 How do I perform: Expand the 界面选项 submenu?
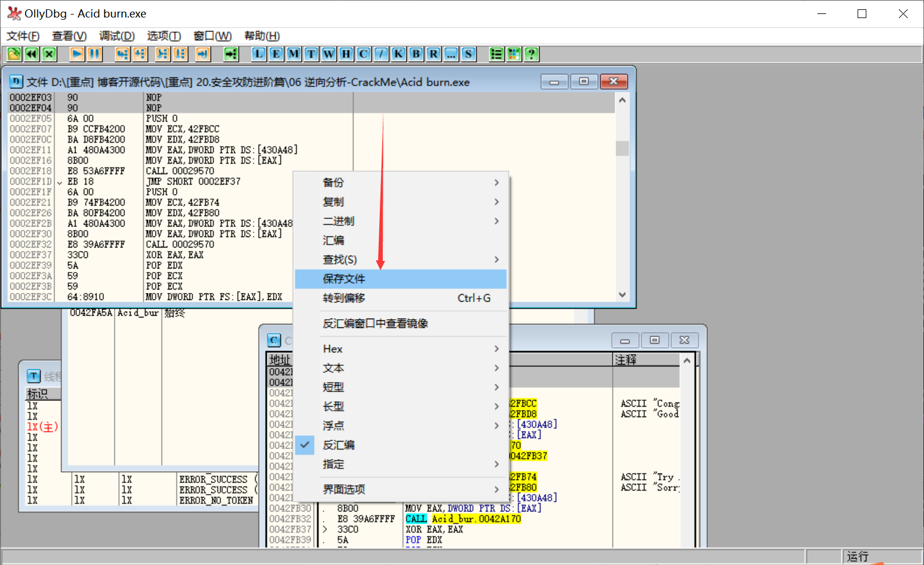click(401, 489)
